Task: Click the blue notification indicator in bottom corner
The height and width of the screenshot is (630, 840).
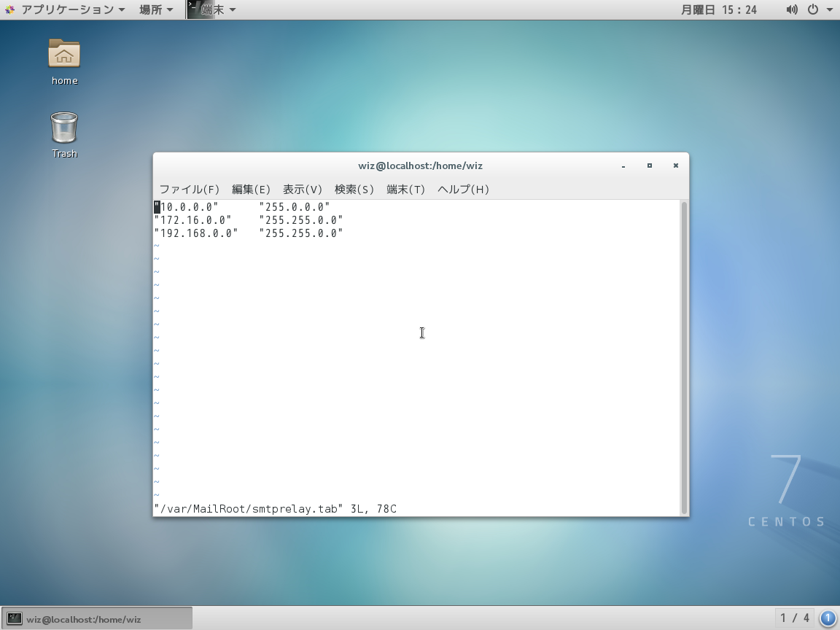Action: click(827, 618)
